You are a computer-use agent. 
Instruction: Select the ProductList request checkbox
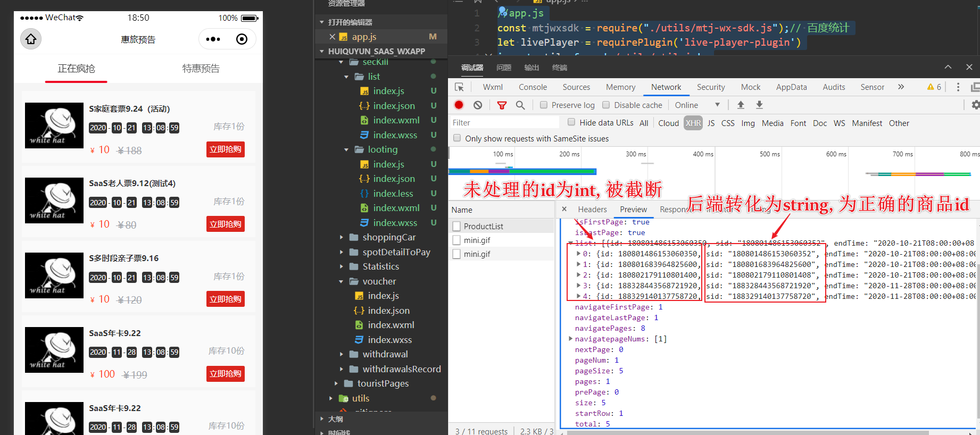click(456, 226)
